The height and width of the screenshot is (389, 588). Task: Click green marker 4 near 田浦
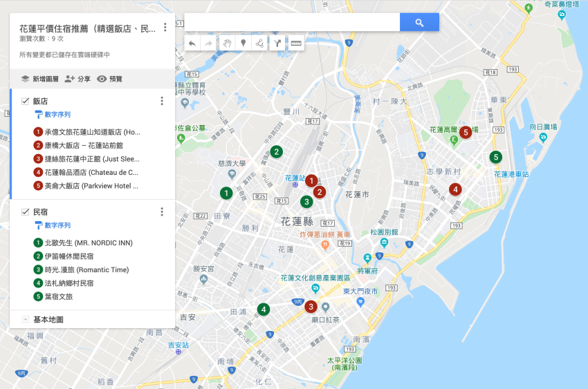[x=264, y=310]
